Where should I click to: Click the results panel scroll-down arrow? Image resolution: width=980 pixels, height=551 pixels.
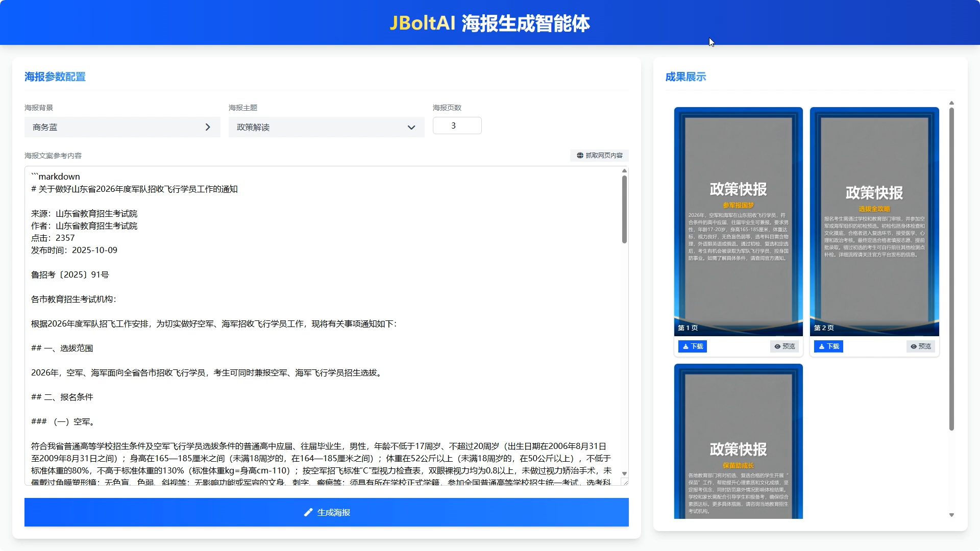[951, 515]
